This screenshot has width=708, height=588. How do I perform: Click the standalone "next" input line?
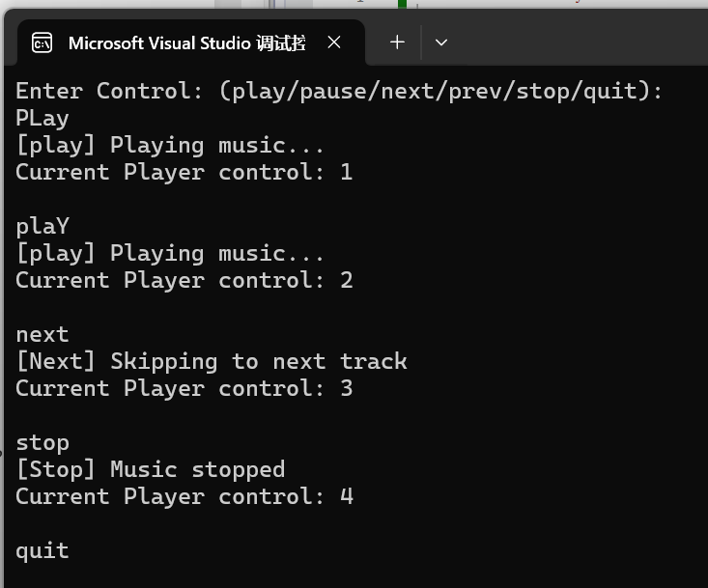42,334
